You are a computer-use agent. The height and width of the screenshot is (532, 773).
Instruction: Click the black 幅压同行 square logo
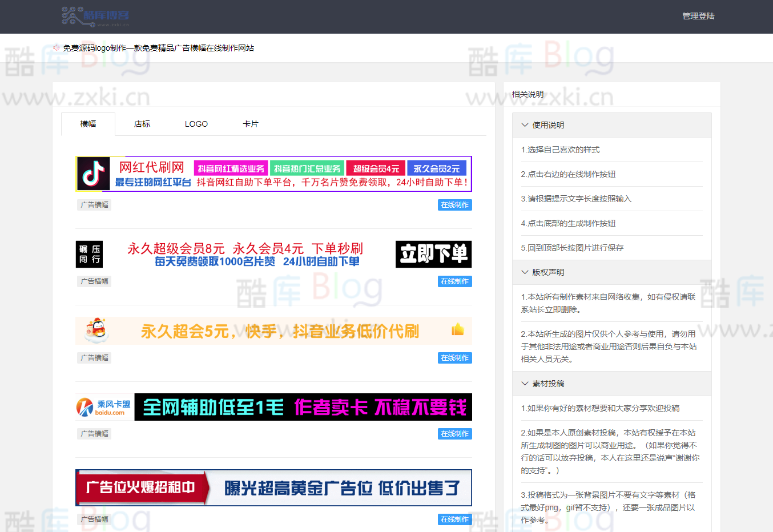89,255
